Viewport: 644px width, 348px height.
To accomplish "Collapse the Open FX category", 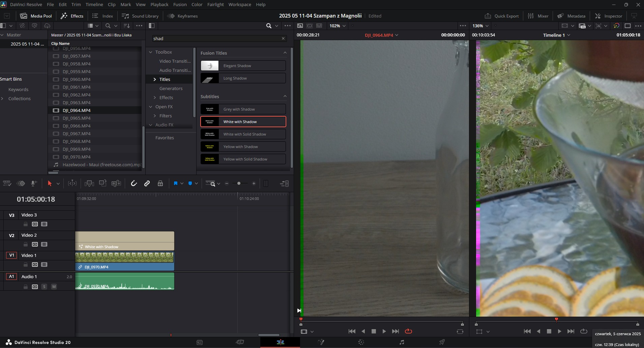I will (x=151, y=107).
